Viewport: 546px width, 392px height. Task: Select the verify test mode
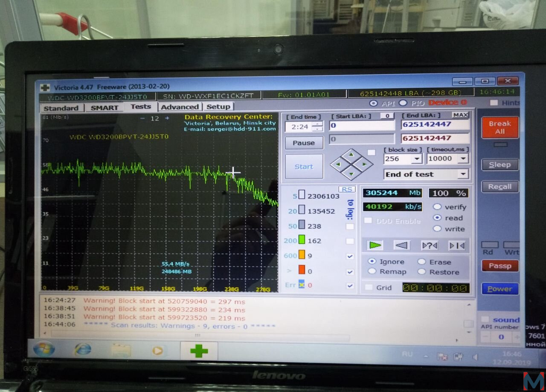click(x=437, y=207)
